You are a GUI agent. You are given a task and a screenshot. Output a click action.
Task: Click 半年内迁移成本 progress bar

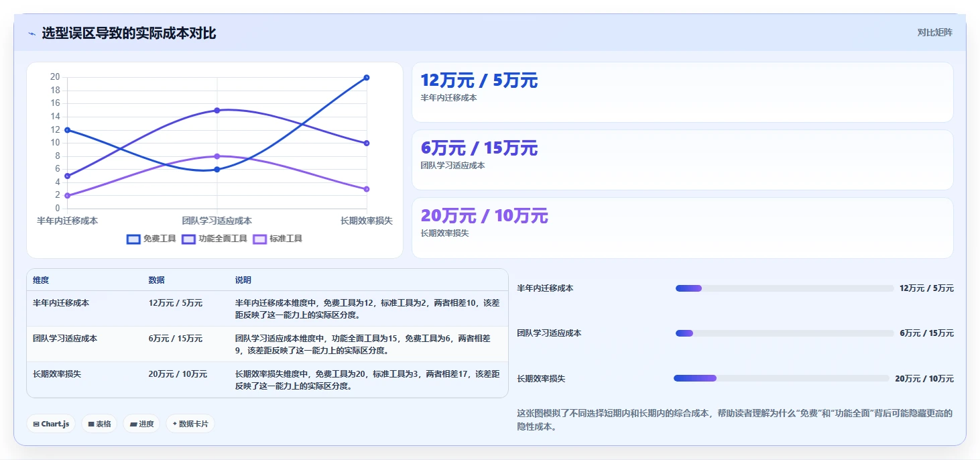tap(784, 288)
